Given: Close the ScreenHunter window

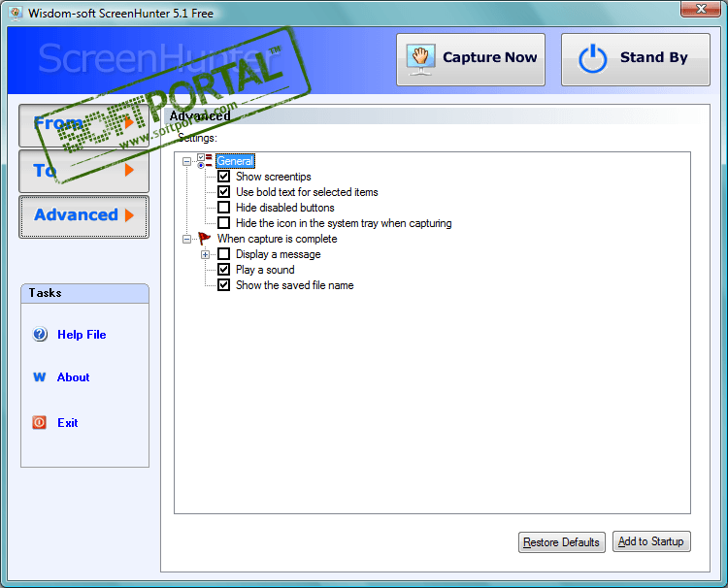Looking at the screenshot, I should coord(701,9).
